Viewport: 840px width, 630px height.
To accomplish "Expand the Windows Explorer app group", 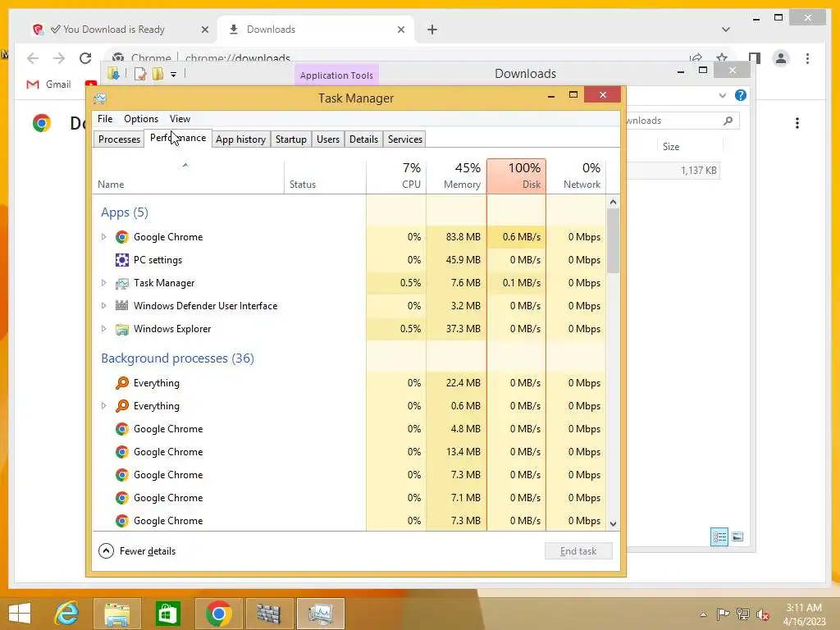I will coord(104,329).
